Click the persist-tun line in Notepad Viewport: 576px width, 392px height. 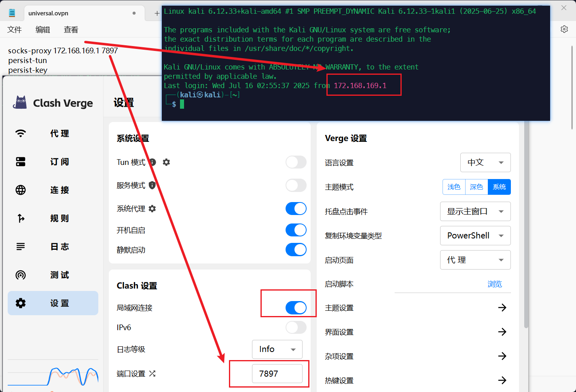pyautogui.click(x=28, y=60)
